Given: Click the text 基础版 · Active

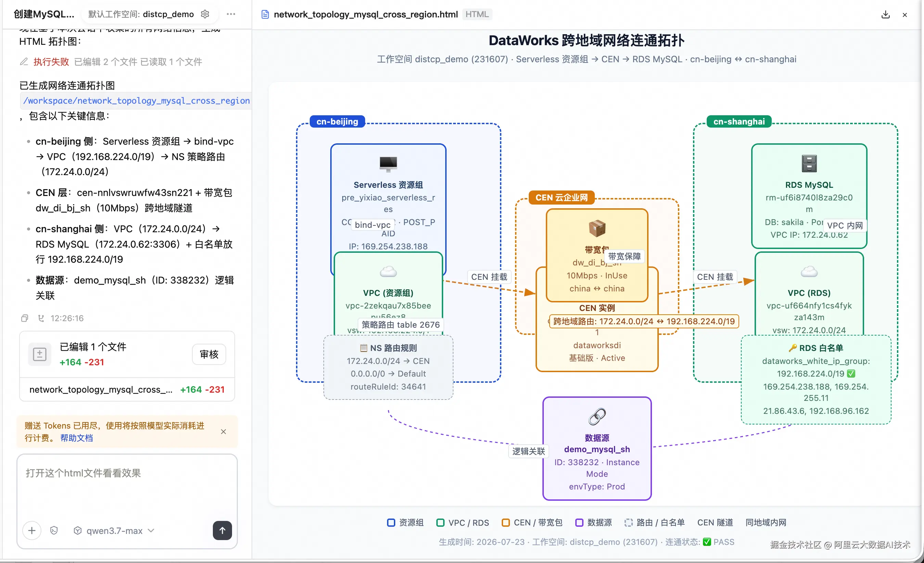Looking at the screenshot, I should point(596,358).
